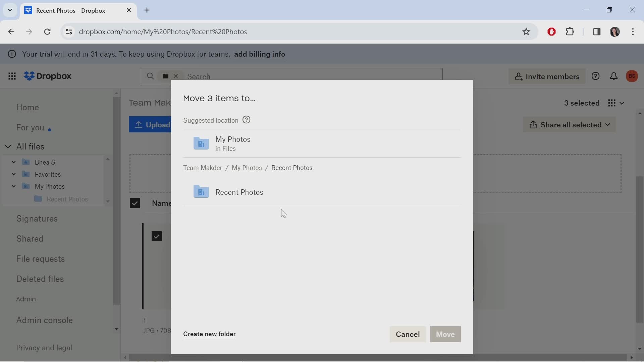
Task: Click the Suggested location help icon
Action: click(247, 120)
